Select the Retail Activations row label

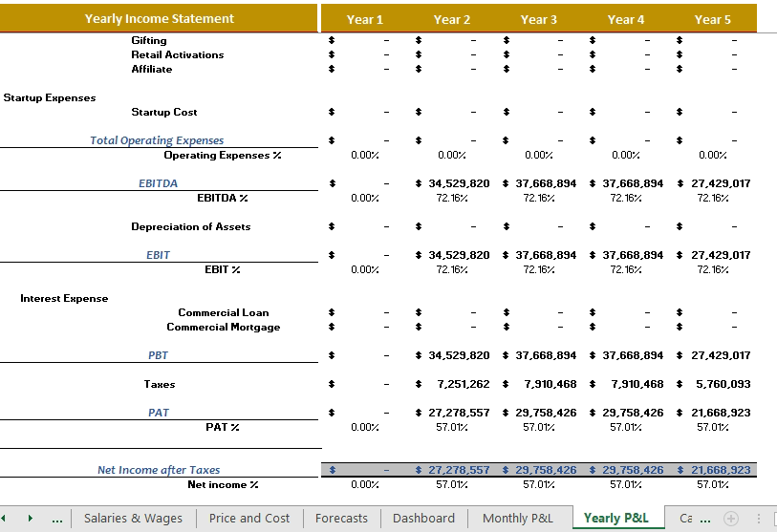tap(178, 54)
